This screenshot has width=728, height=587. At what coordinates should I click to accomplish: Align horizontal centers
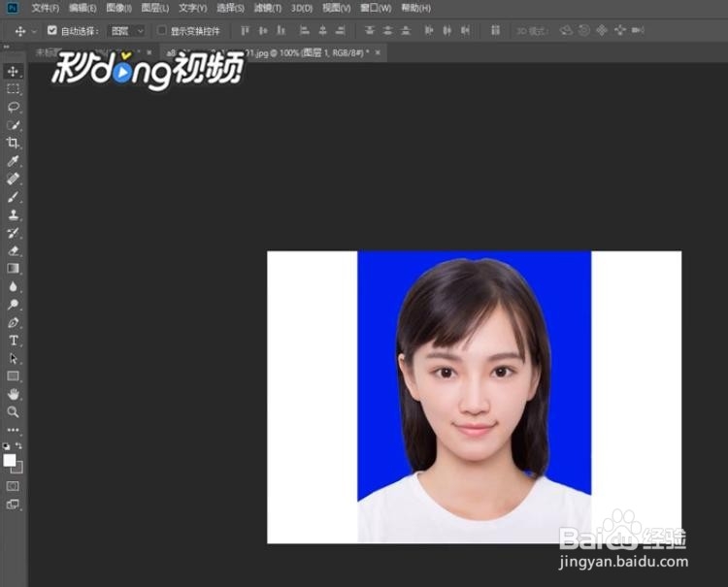322,31
